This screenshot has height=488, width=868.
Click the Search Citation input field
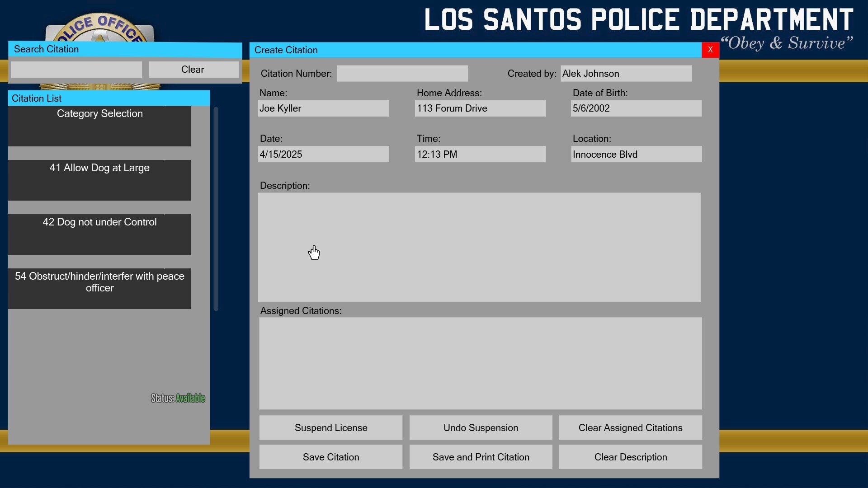(x=76, y=70)
